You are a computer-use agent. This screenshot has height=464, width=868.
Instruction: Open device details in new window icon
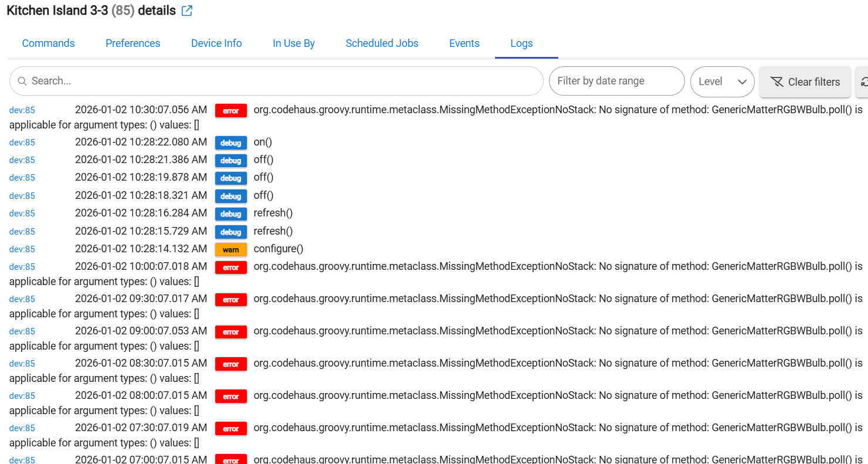pyautogui.click(x=187, y=11)
